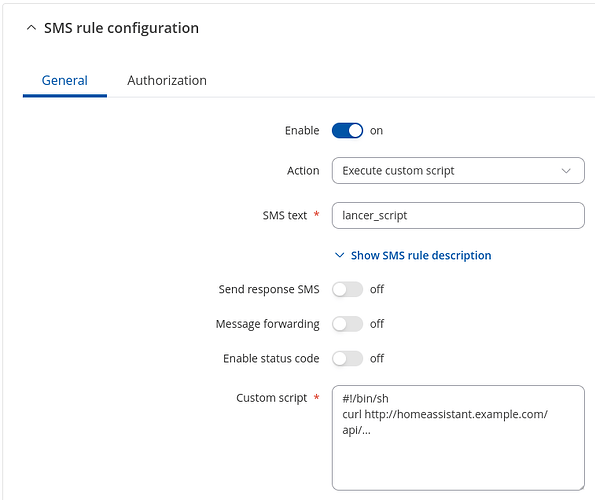Image resolution: width=595 pixels, height=500 pixels.
Task: Click the Action dropdown arrow icon
Action: tap(566, 171)
